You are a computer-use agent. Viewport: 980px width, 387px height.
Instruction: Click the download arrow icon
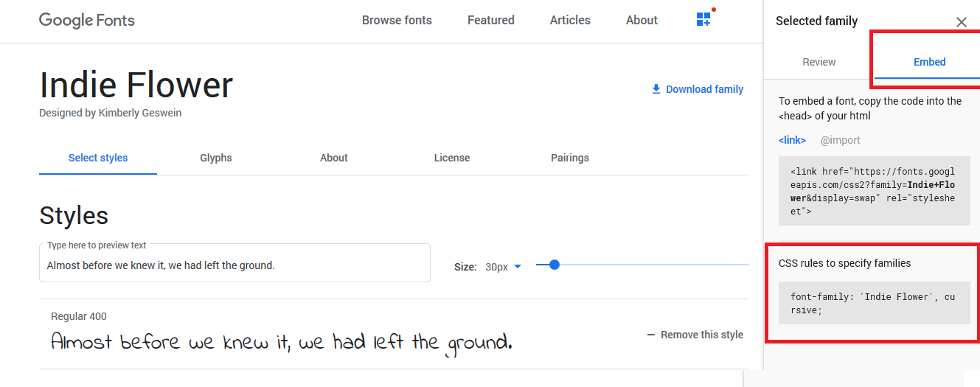pos(656,89)
